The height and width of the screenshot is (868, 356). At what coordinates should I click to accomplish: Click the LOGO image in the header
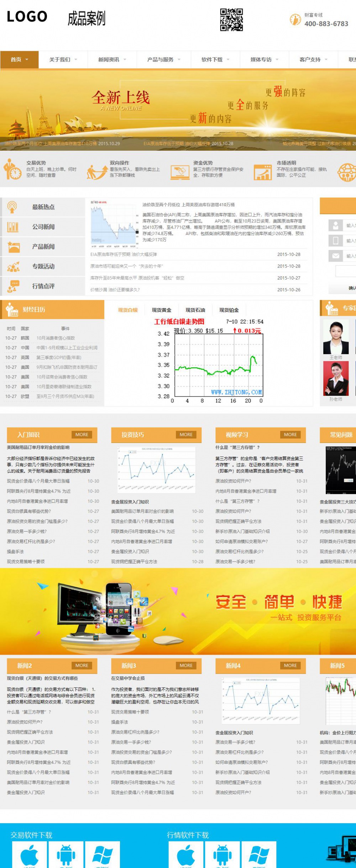click(x=27, y=17)
